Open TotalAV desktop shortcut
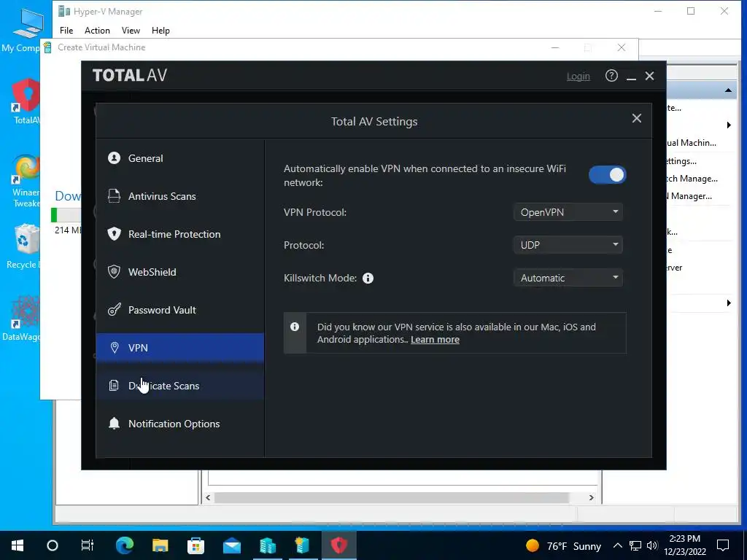The height and width of the screenshot is (560, 747). tap(26, 101)
